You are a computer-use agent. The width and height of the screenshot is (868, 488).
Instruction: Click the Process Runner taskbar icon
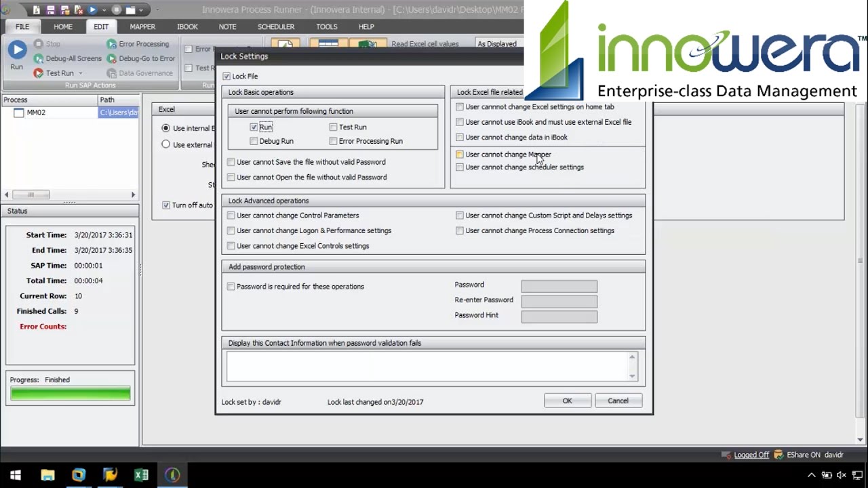(172, 475)
